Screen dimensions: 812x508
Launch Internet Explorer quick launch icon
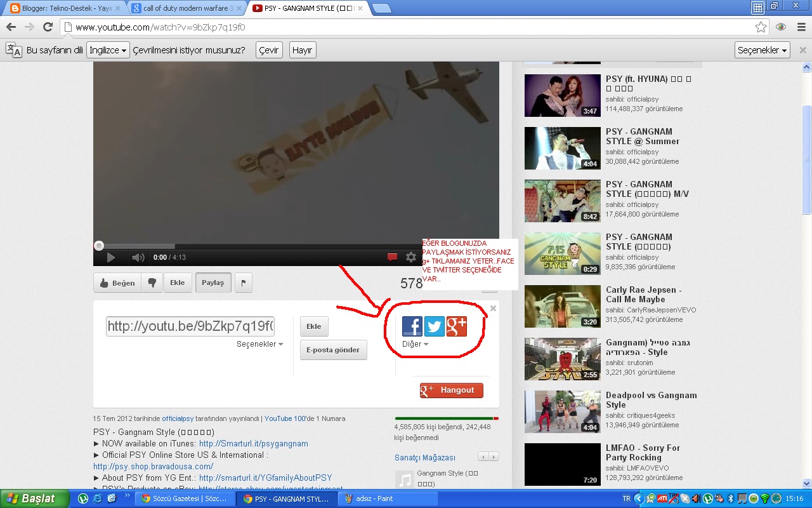[97, 499]
